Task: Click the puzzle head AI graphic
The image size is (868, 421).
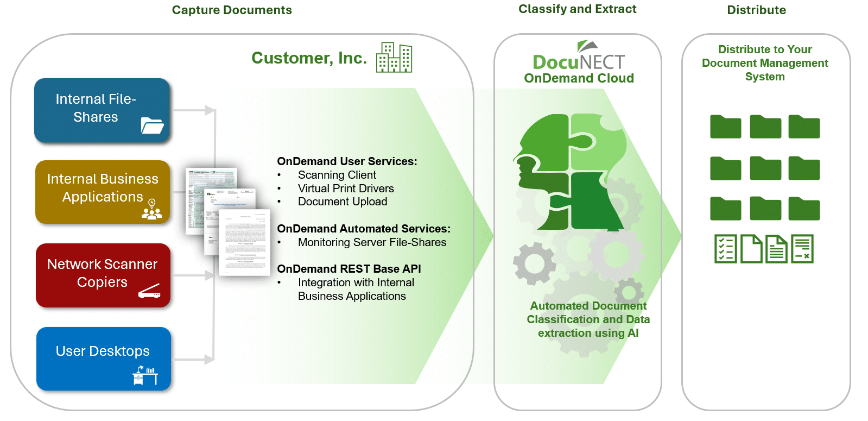Action: tap(570, 172)
